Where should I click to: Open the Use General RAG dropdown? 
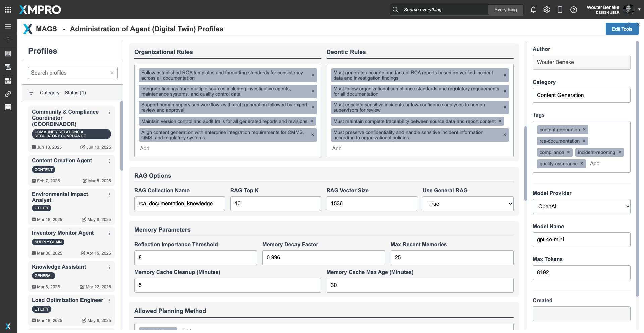click(x=468, y=204)
